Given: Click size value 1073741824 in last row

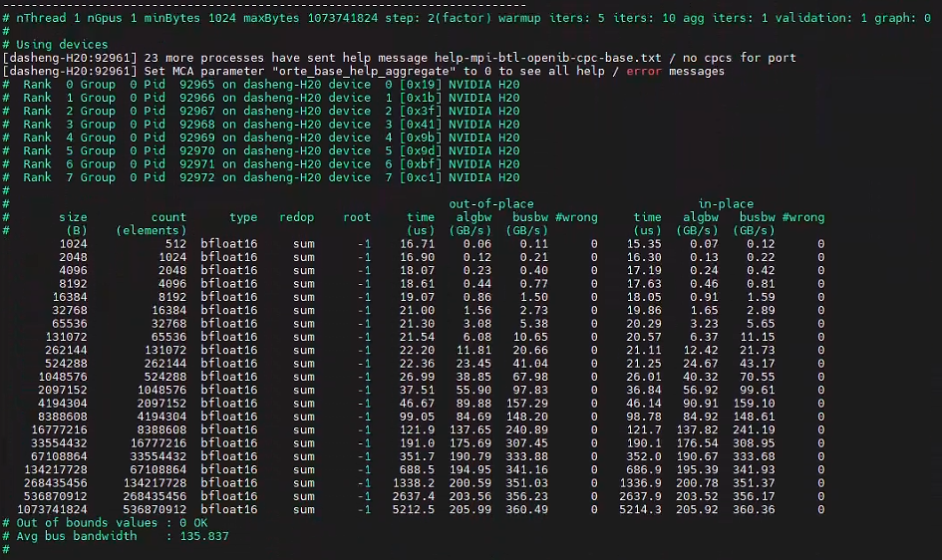Looking at the screenshot, I should click(x=52, y=509).
